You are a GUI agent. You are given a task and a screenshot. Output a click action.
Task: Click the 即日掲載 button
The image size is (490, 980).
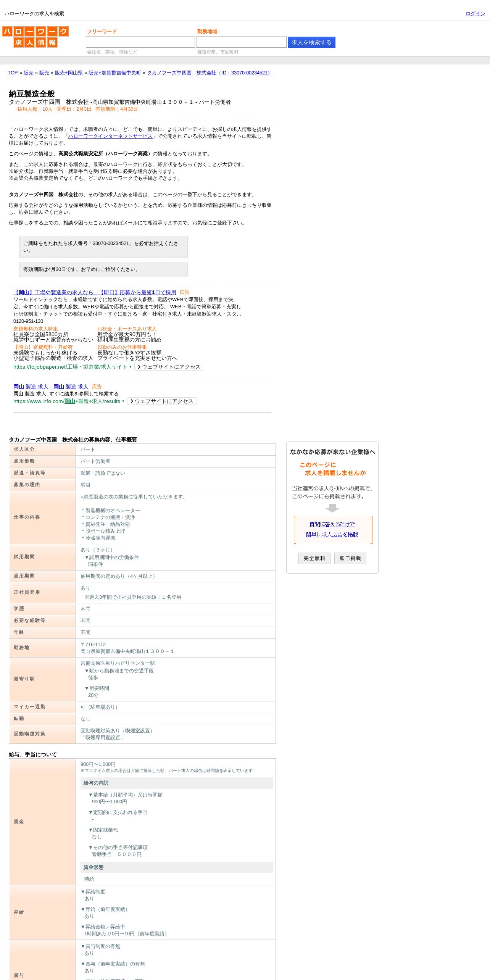[x=350, y=558]
